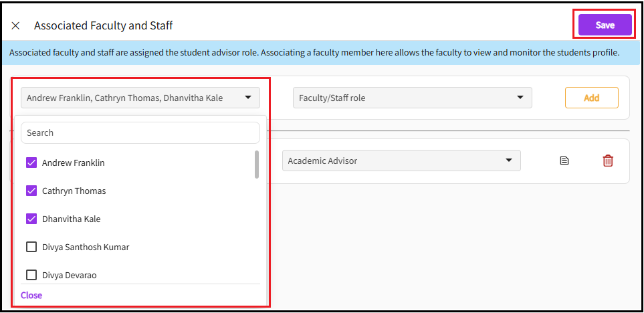The height and width of the screenshot is (313, 644).
Task: Deselect the Dhanvitha Kale checkbox
Action: (x=31, y=219)
